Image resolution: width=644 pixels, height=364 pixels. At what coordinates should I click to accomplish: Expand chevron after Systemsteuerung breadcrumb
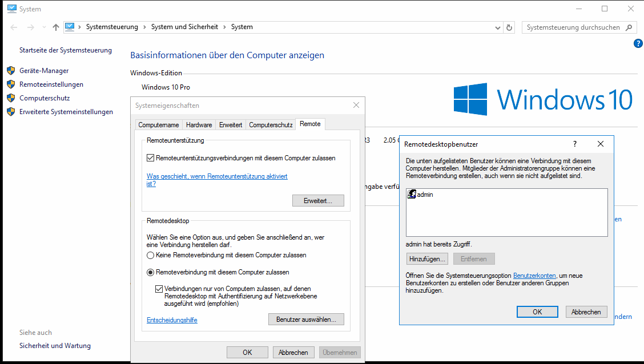[144, 27]
